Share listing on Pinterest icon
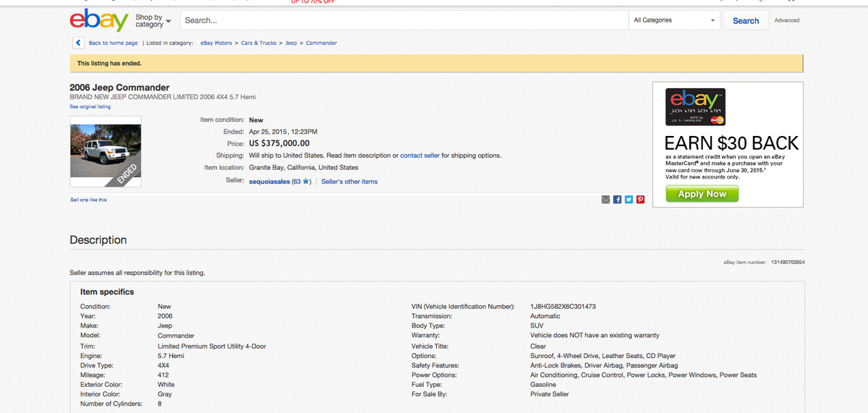 [640, 200]
